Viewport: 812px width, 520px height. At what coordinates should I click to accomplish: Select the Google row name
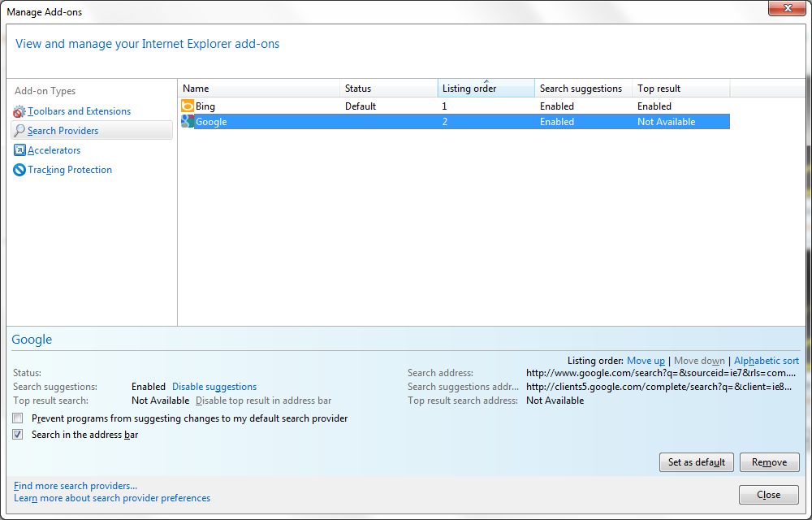click(x=211, y=122)
